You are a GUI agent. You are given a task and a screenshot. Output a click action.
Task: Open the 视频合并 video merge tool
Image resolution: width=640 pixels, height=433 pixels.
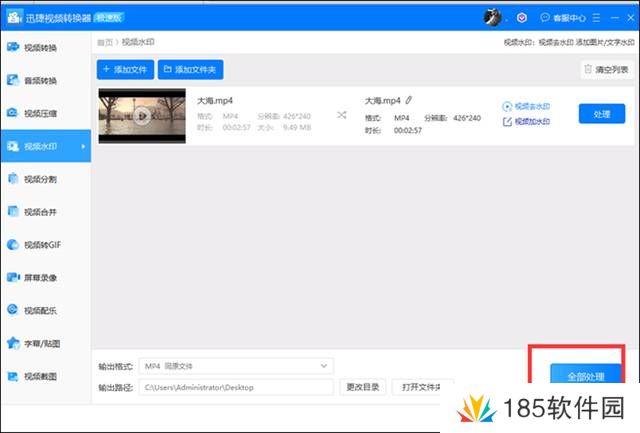coord(41,211)
